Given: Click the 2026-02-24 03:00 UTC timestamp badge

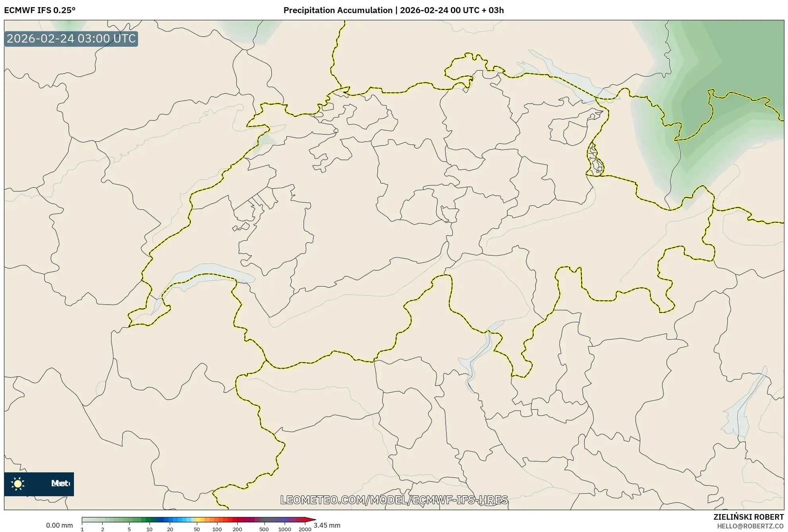Looking at the screenshot, I should [71, 39].
